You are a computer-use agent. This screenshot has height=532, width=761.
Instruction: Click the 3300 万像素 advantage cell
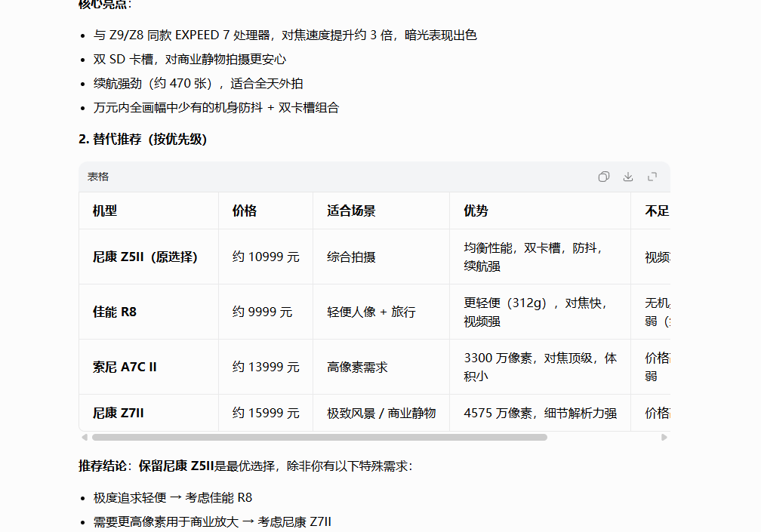(x=541, y=367)
